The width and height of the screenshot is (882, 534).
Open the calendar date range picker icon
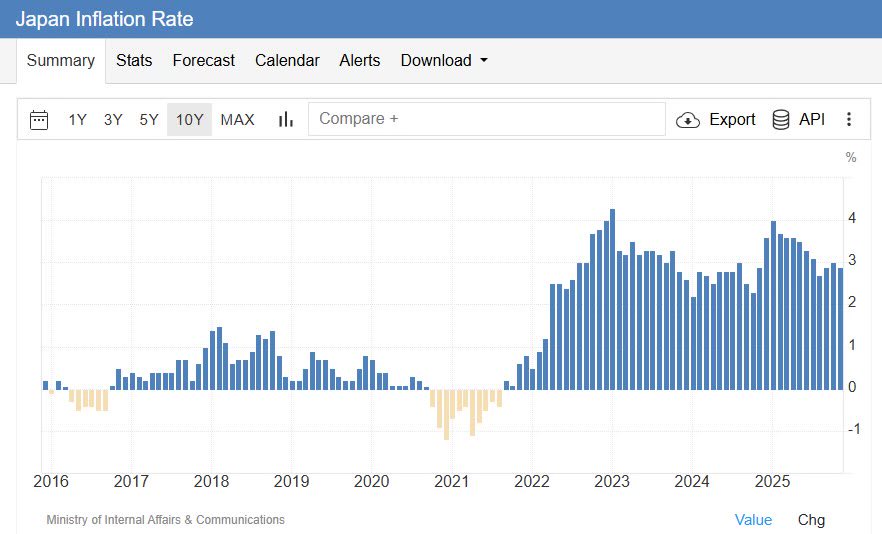(39, 120)
